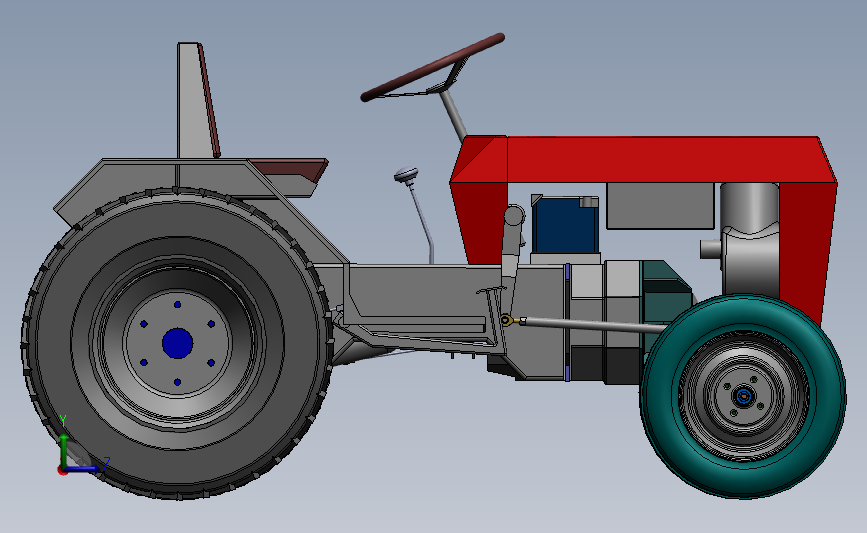Image resolution: width=867 pixels, height=533 pixels.
Task: Click the yellow rod end joint
Action: click(x=507, y=320)
